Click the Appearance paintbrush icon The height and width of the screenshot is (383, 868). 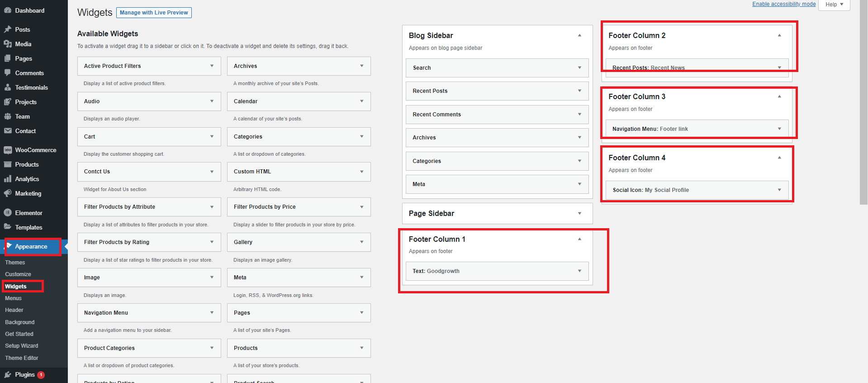(x=9, y=246)
